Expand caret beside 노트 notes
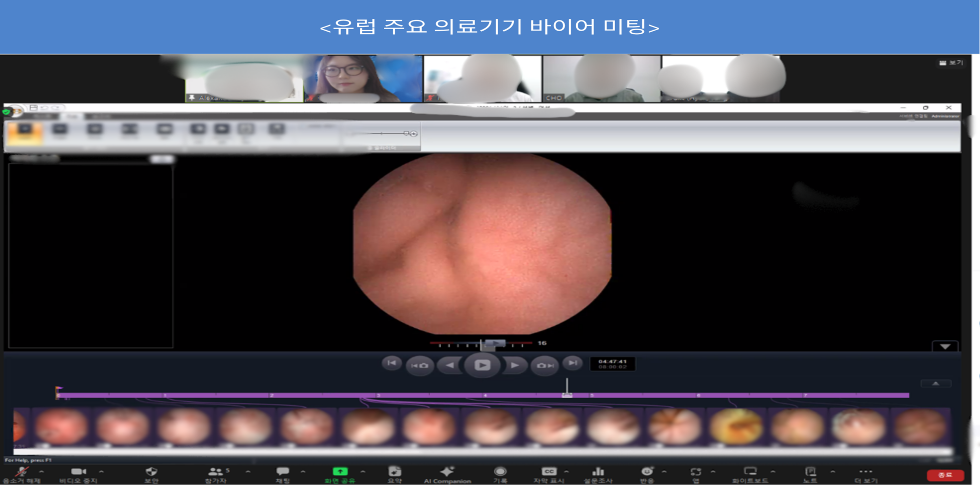 click(832, 472)
